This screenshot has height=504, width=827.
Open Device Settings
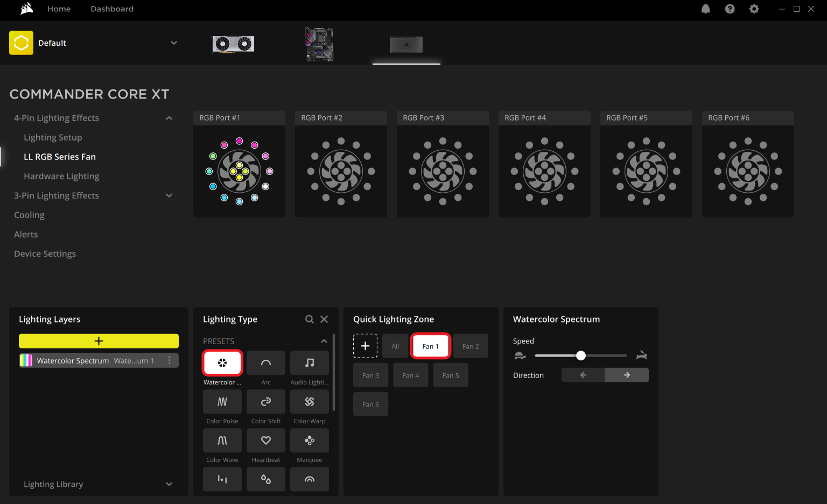tap(45, 254)
